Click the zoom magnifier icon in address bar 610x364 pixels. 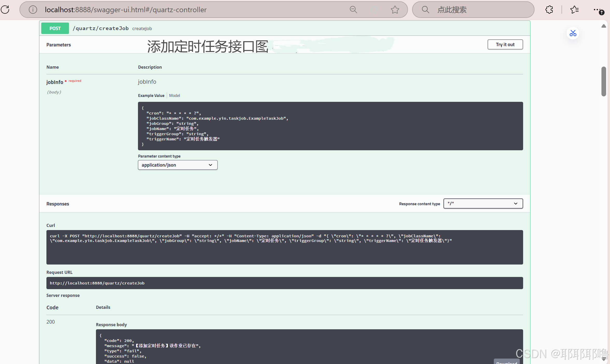pos(353,10)
